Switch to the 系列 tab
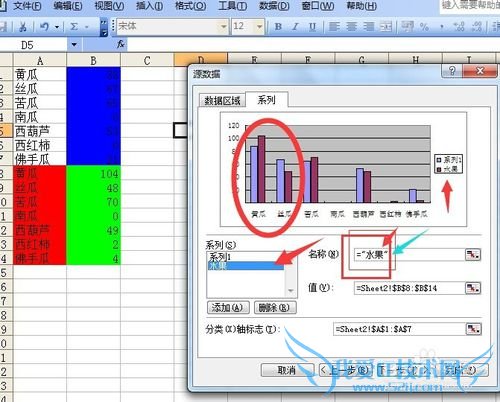The image size is (500, 402). (266, 99)
